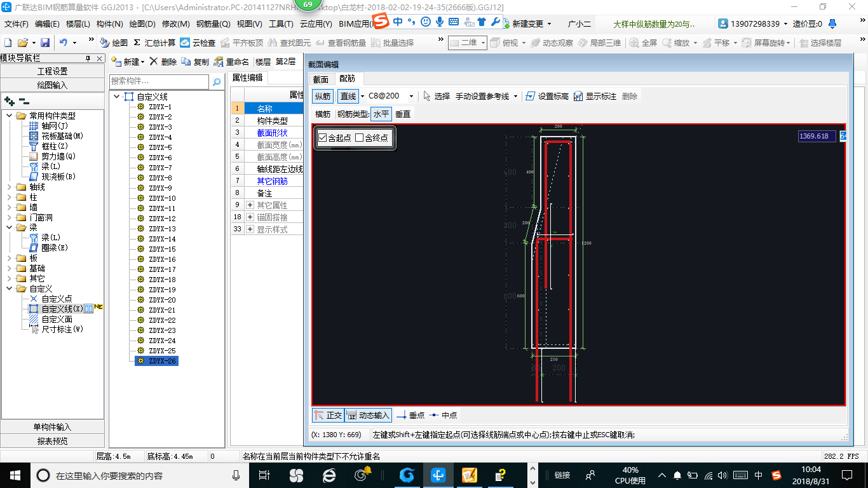868x488 pixels.
Task: Toggle 中点 midpoint snap
Action: point(443,415)
